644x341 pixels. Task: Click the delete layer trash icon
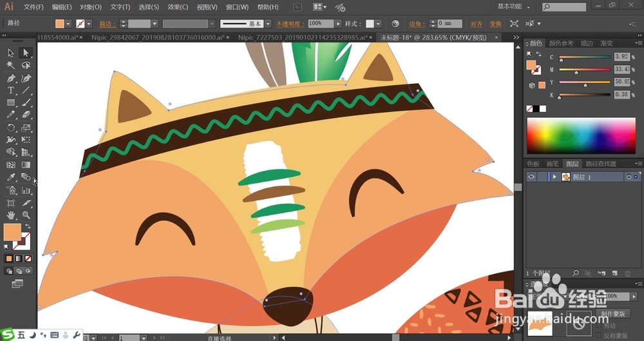627,273
